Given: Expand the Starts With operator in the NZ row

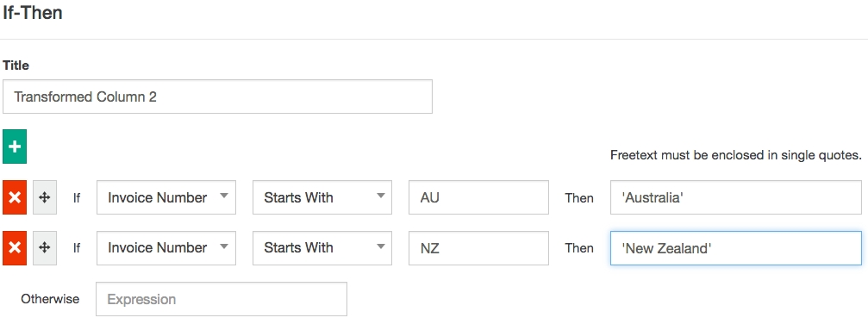Looking at the screenshot, I should tap(322, 247).
